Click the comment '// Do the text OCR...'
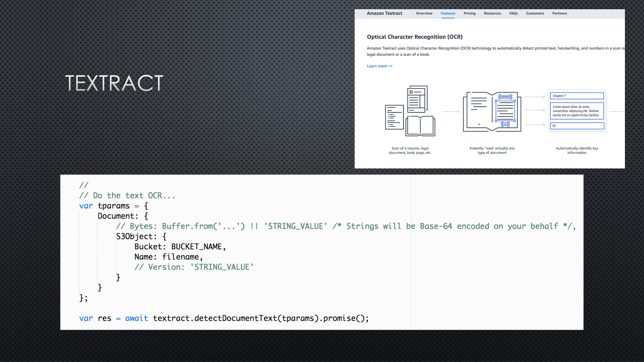Viewport: 644px width, 362px height. [127, 195]
